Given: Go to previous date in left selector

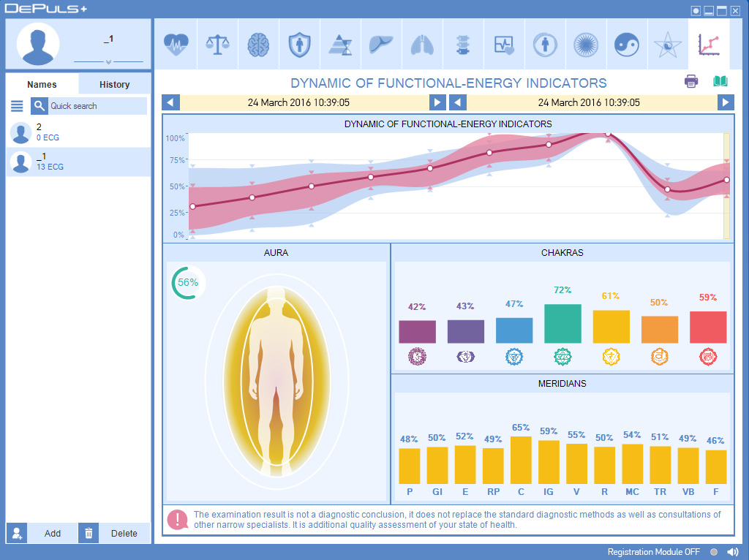Looking at the screenshot, I should coord(170,102).
